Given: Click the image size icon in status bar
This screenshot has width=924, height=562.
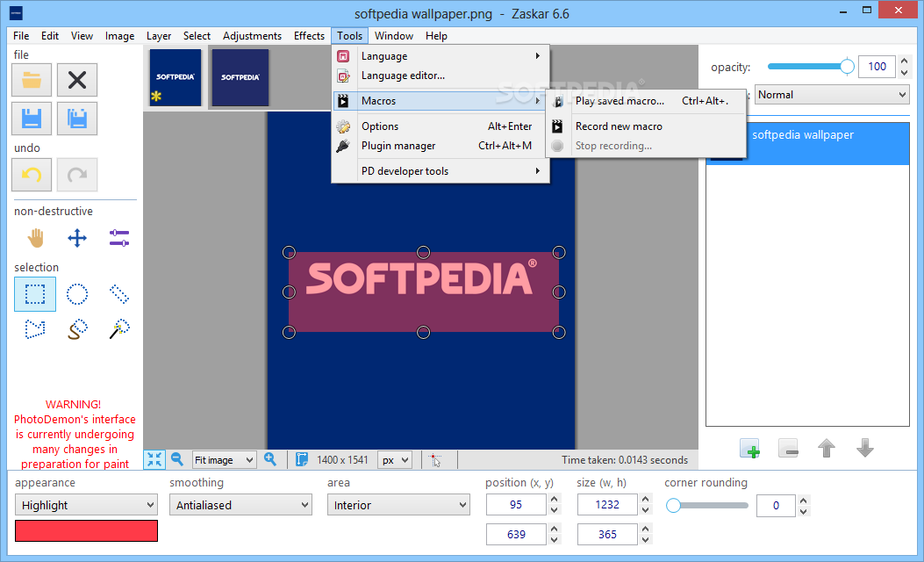Looking at the screenshot, I should 302,459.
